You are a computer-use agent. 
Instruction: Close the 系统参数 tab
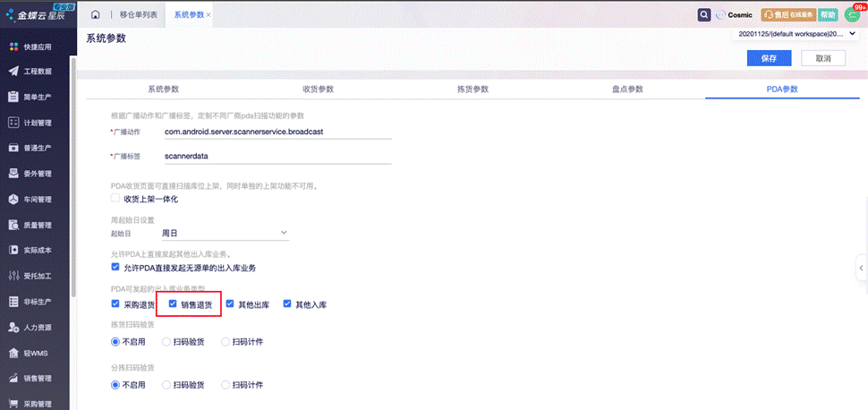(x=208, y=15)
